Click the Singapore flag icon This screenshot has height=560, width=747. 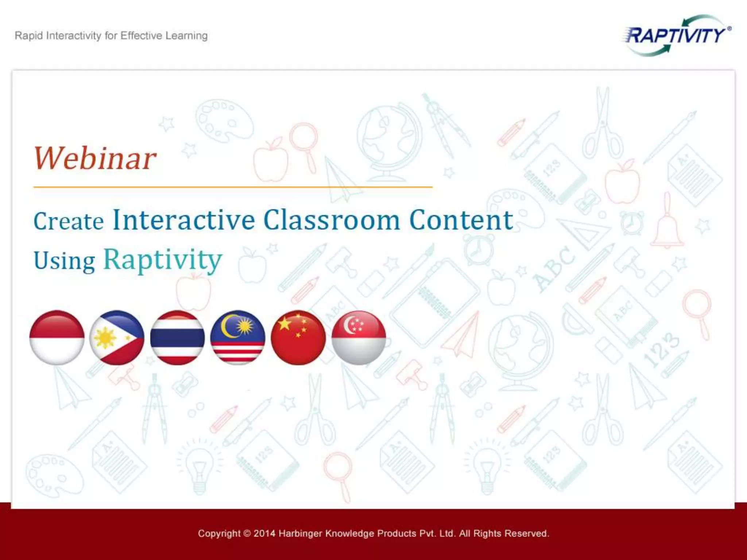(359, 338)
